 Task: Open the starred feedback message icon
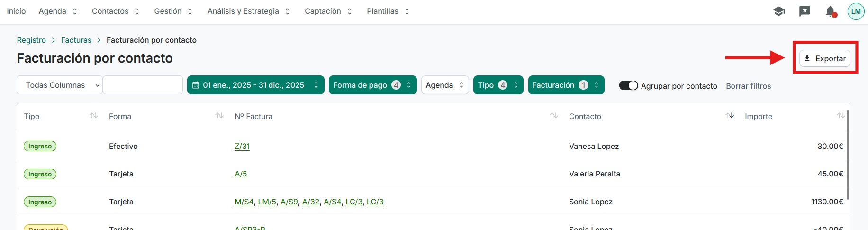tap(805, 11)
